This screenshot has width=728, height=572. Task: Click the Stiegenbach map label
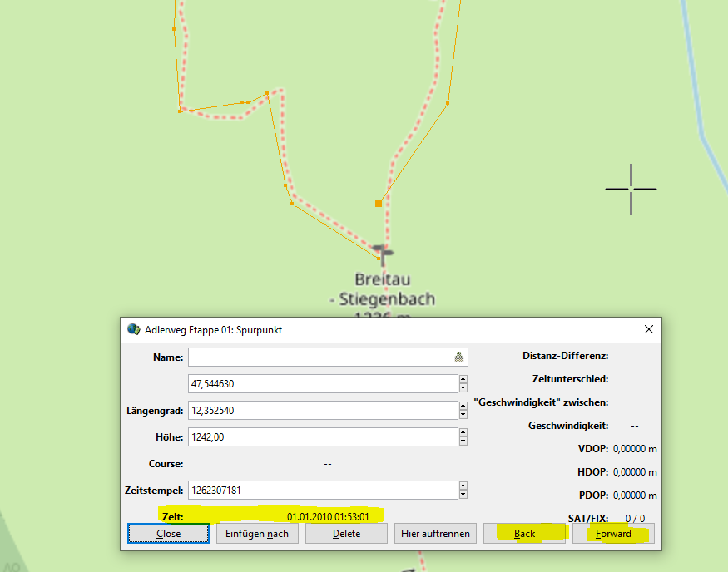387,299
